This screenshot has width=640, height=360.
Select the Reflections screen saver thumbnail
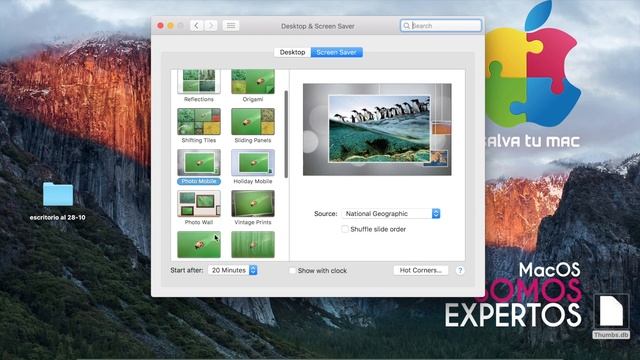pyautogui.click(x=199, y=81)
